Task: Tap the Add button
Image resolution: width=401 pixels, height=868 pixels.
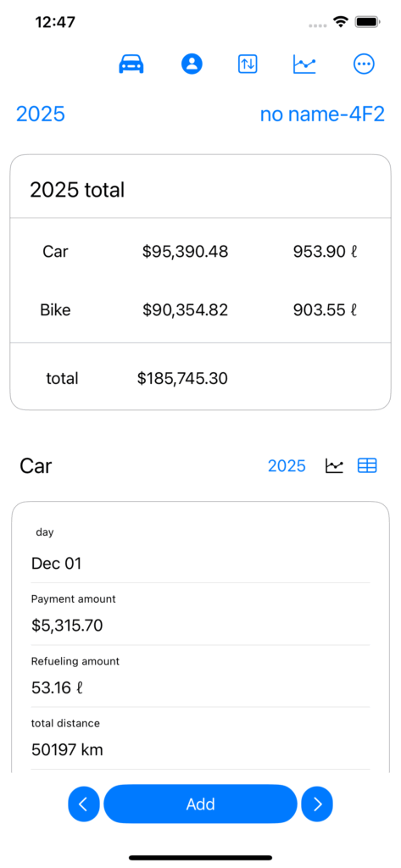Action: click(x=200, y=804)
